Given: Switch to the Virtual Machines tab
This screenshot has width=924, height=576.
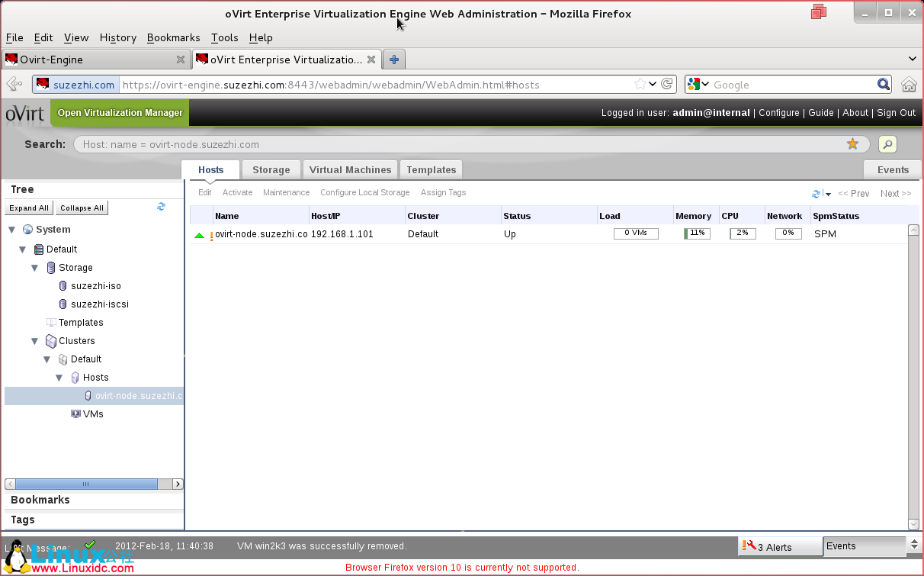Looking at the screenshot, I should 351,170.
